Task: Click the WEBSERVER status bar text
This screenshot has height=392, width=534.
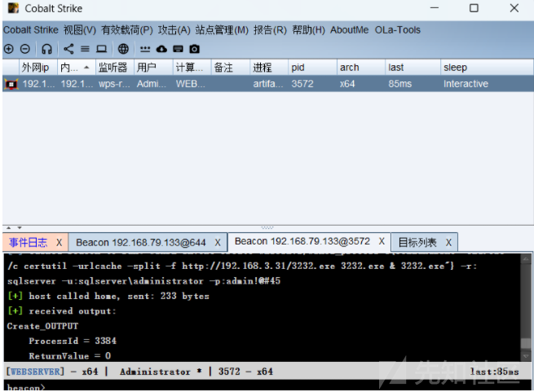Action: [35, 372]
